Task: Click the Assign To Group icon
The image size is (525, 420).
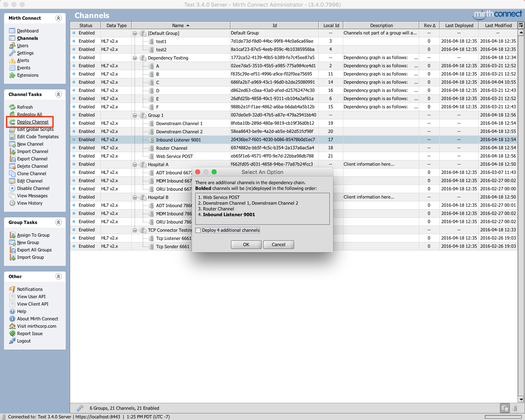Action: point(12,235)
